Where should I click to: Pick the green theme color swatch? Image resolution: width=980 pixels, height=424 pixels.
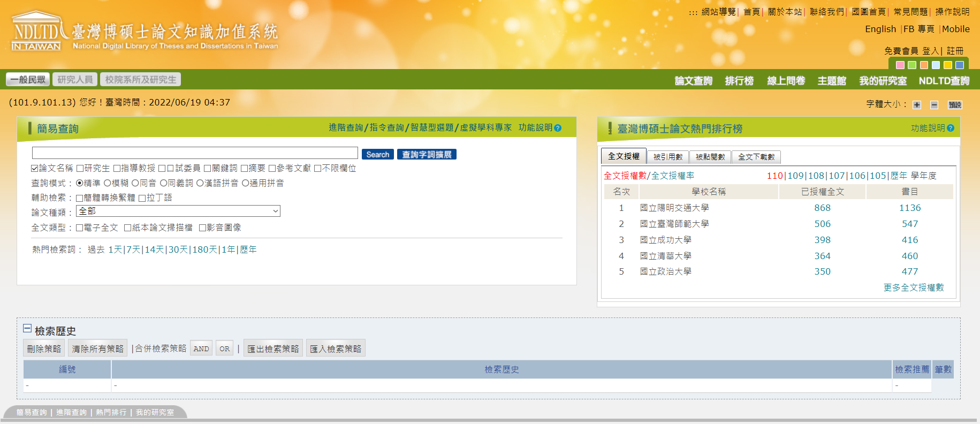pos(912,65)
